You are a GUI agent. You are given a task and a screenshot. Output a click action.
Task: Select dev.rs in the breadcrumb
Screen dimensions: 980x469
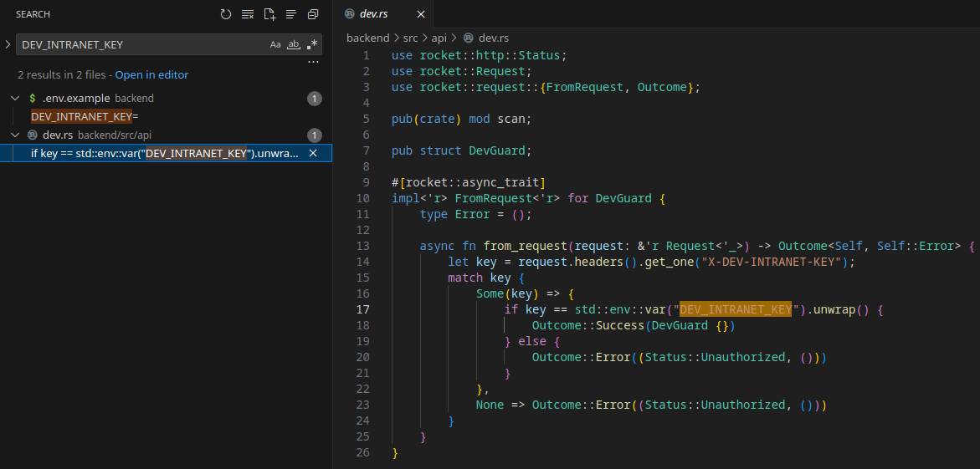point(495,38)
